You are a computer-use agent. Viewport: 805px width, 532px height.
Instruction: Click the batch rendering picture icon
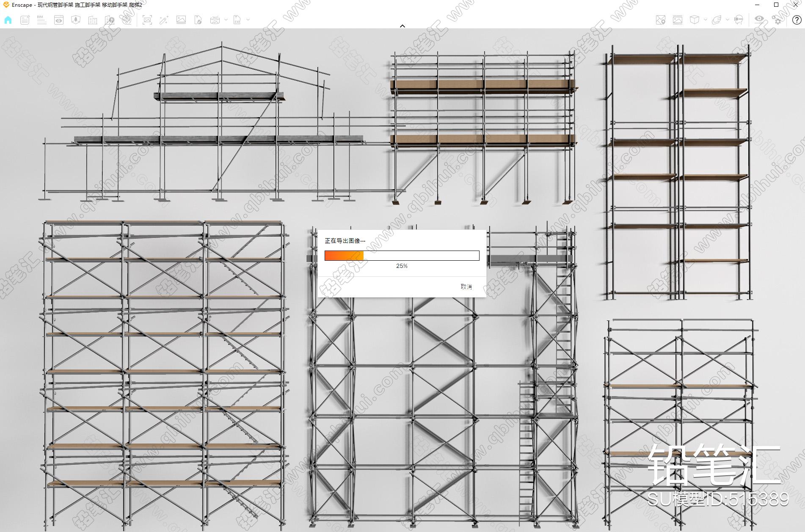click(181, 20)
